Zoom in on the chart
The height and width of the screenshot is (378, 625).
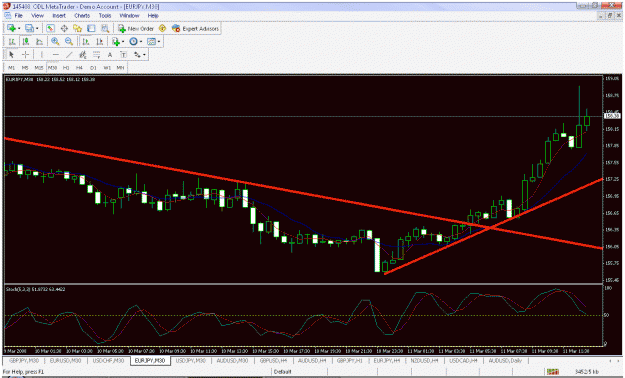55,41
